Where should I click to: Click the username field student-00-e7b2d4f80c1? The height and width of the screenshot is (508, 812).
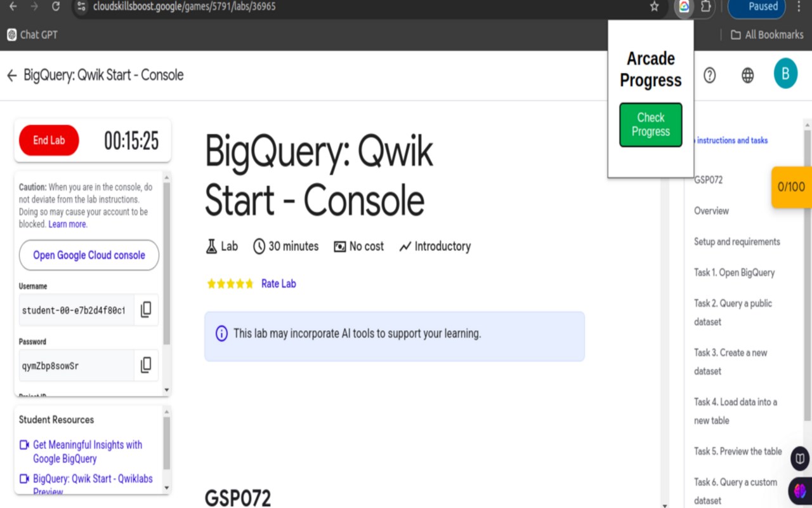(x=76, y=310)
